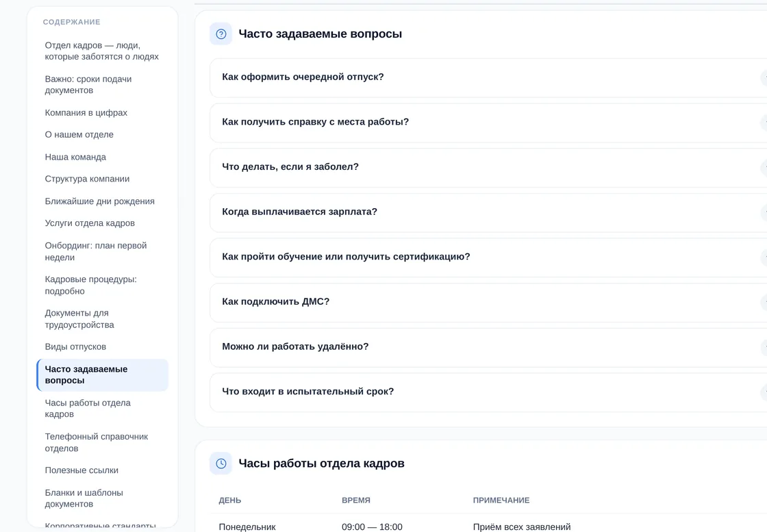
Task: Click the clock icon beside working hours heading
Action: coord(221,463)
